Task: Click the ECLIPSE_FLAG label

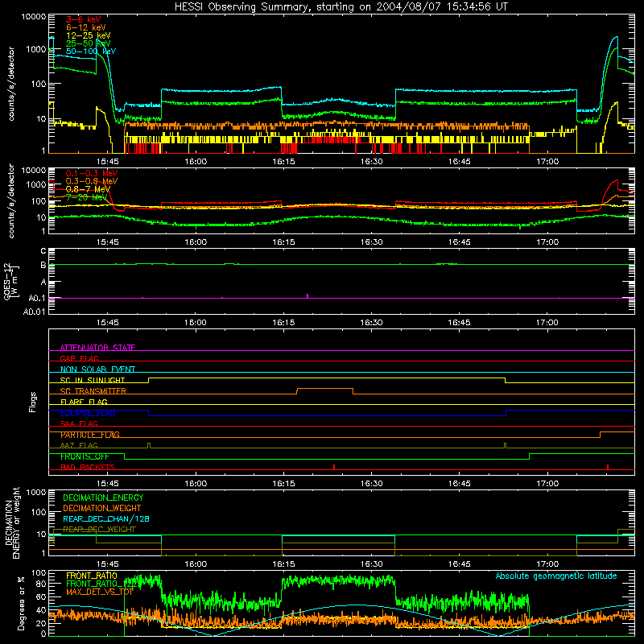Action: point(88,413)
